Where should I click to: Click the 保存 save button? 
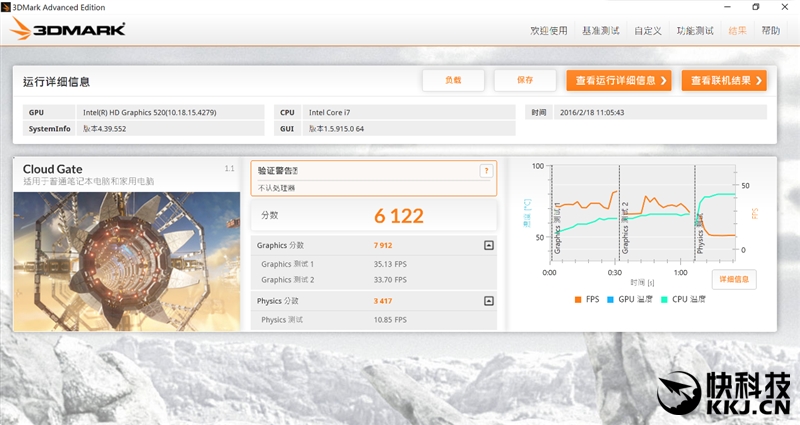point(525,80)
